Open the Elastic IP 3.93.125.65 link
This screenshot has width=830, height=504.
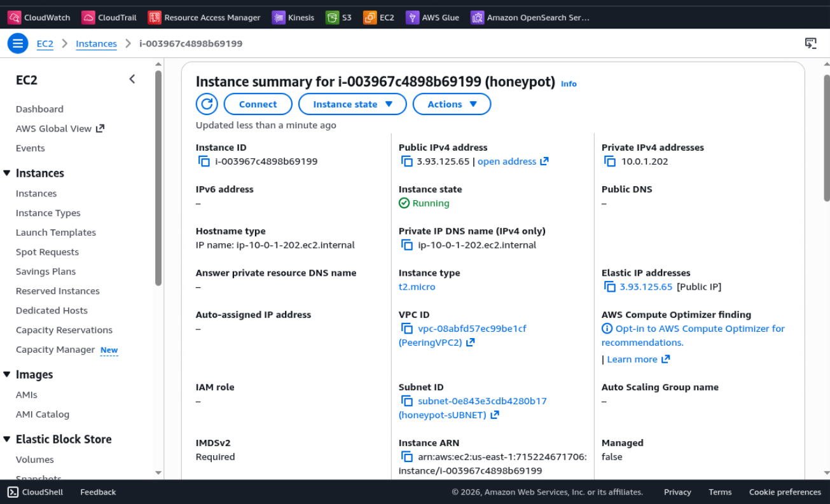point(646,287)
